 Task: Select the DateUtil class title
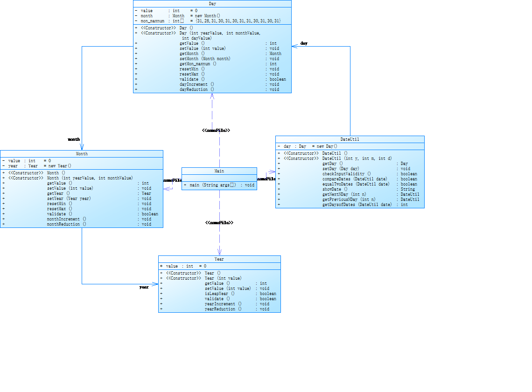350,139
